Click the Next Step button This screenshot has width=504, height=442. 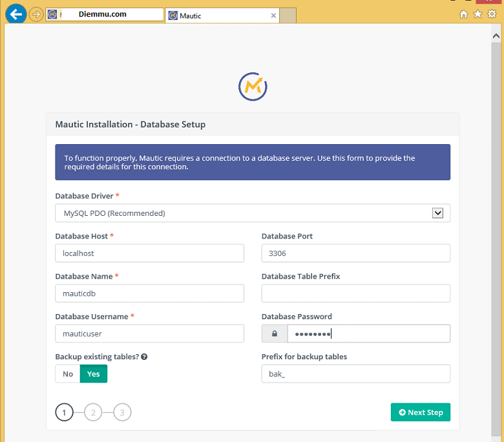[x=421, y=412]
